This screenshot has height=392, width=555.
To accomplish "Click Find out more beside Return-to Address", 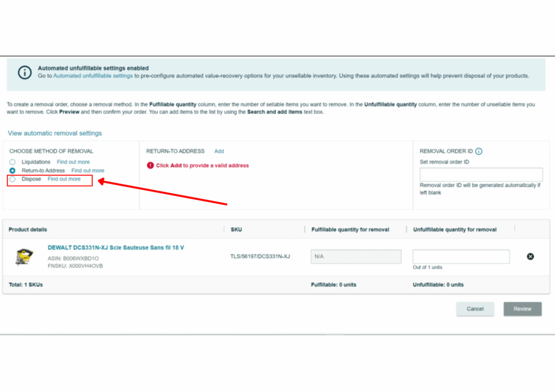I will coord(88,170).
